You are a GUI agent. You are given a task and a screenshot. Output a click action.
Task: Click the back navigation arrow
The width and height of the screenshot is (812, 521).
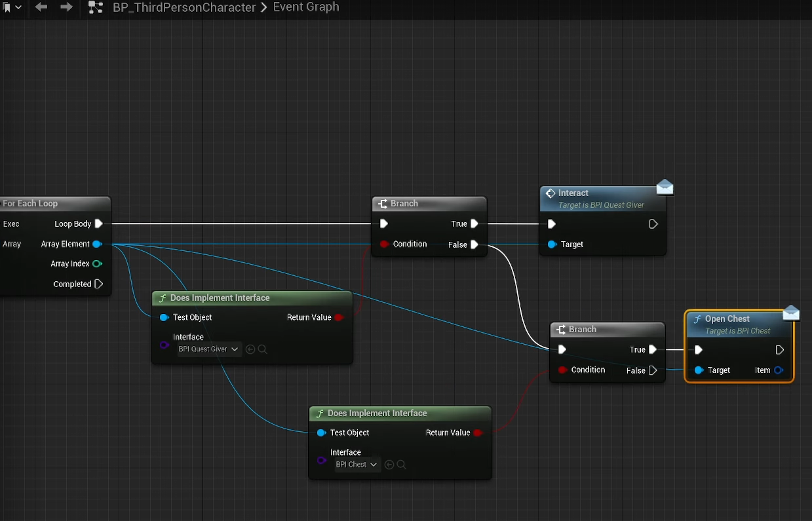pos(41,7)
